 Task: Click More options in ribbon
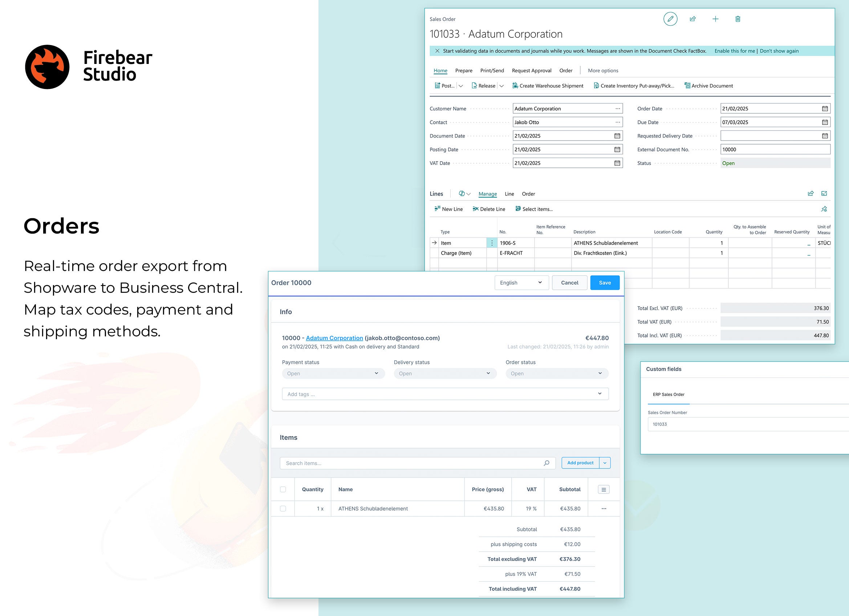(x=603, y=70)
